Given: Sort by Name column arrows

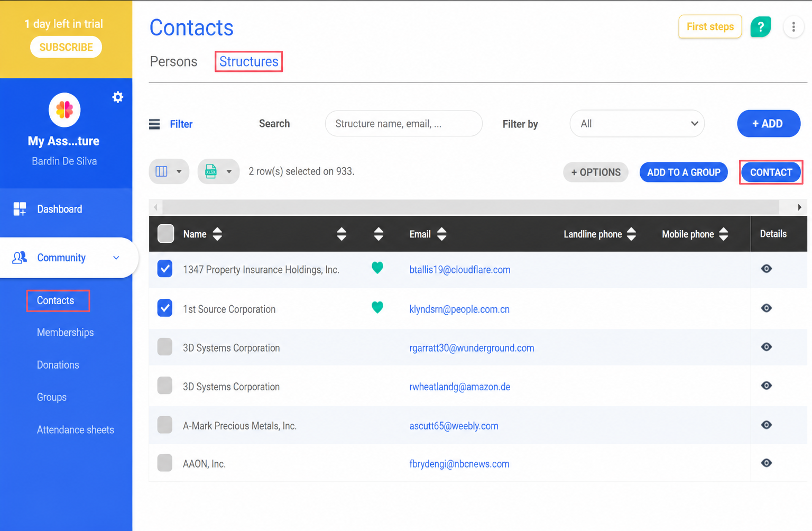Looking at the screenshot, I should tap(217, 234).
